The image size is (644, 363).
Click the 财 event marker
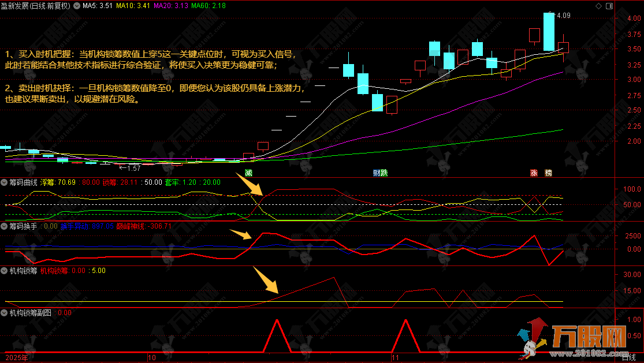pos(376,173)
